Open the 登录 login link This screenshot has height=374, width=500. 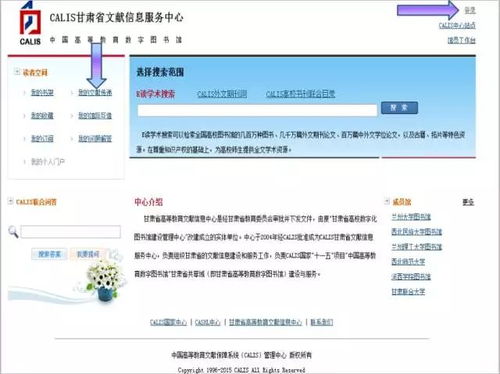[x=470, y=10]
